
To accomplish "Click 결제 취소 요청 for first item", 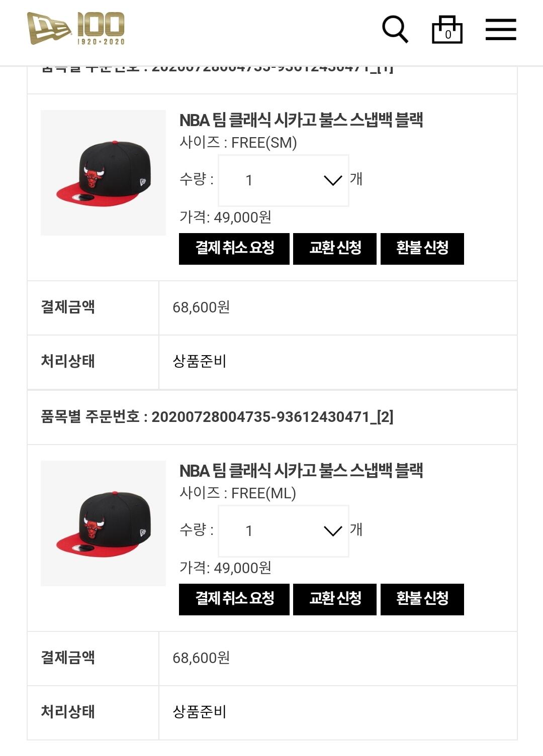I will (234, 248).
